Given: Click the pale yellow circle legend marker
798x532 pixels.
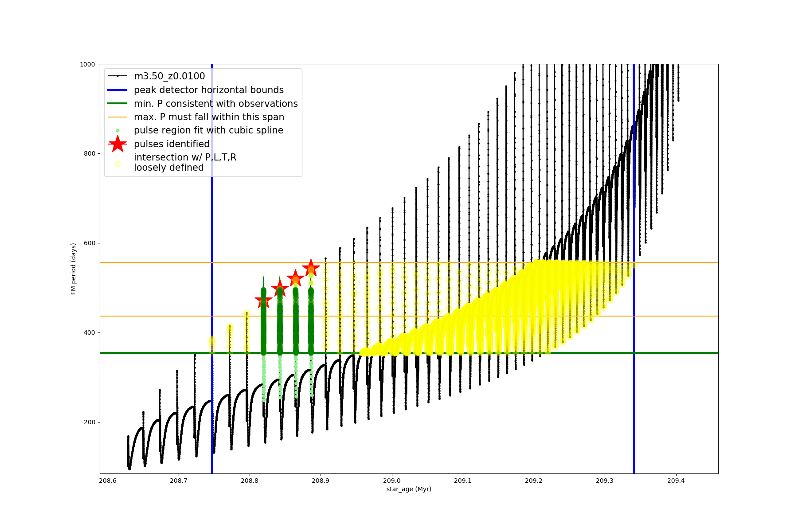Looking at the screenshot, I should [x=117, y=164].
